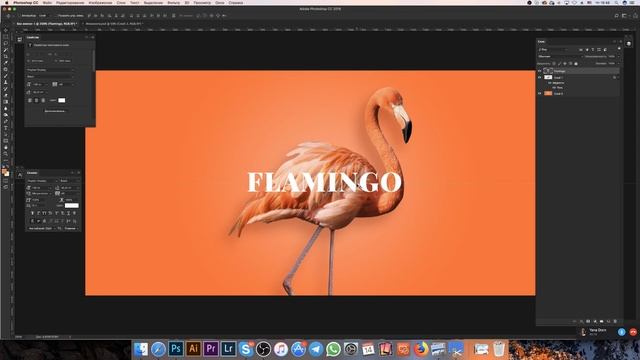
Task: Open font family dropdown in Properties panel
Action: coord(51,70)
